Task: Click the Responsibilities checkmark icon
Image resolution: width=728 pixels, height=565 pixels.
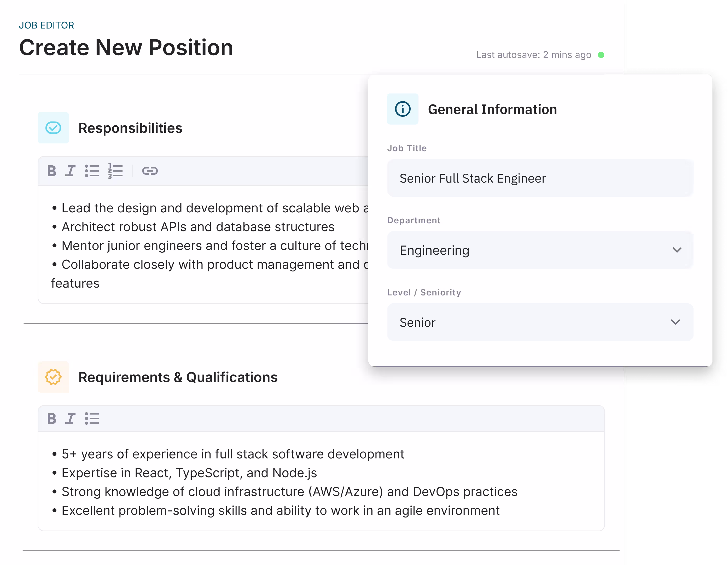Action: 53,128
